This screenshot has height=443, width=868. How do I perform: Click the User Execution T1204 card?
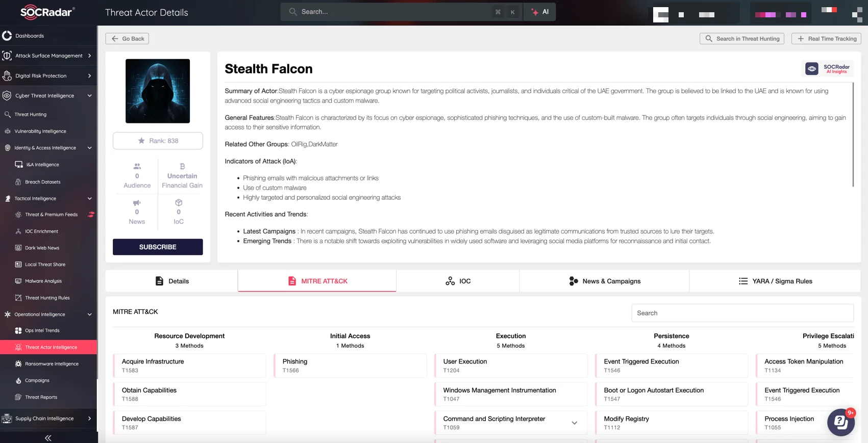point(511,366)
